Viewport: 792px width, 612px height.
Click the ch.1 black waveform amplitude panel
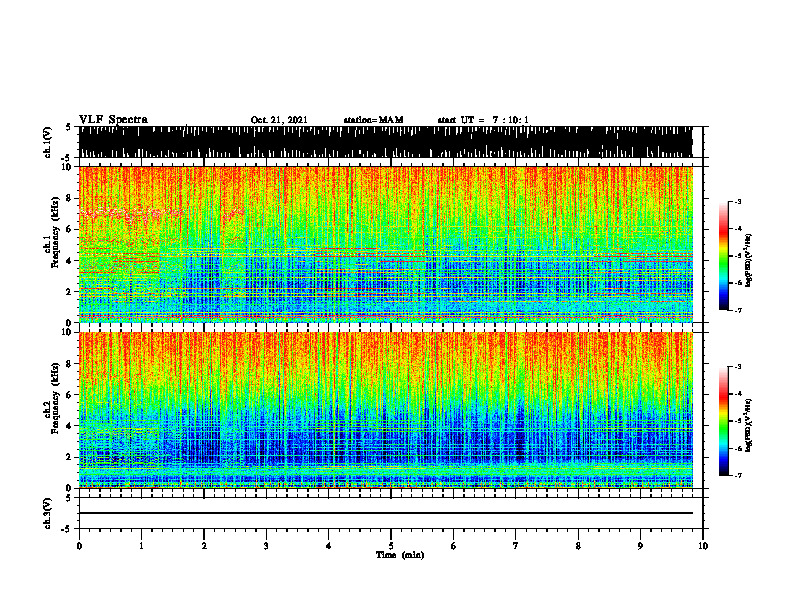pyautogui.click(x=385, y=142)
